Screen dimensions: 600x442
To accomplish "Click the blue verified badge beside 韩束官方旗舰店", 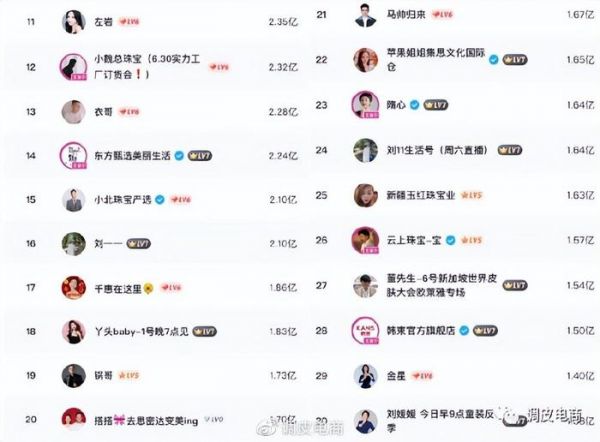I will (464, 330).
